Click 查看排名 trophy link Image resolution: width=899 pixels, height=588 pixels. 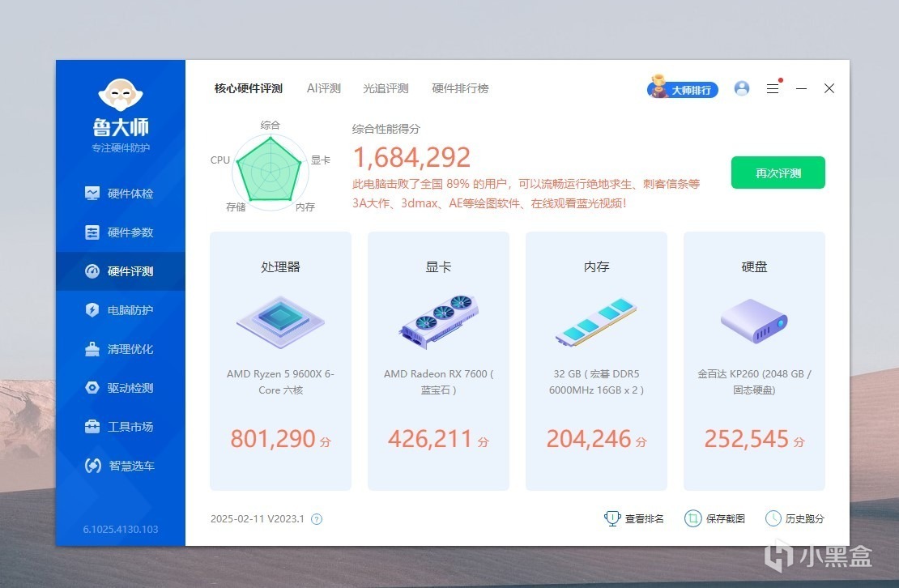click(633, 518)
